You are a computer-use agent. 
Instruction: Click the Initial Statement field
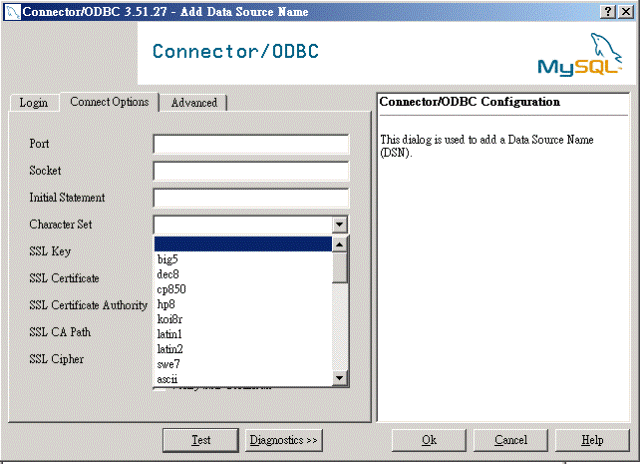pyautogui.click(x=251, y=198)
